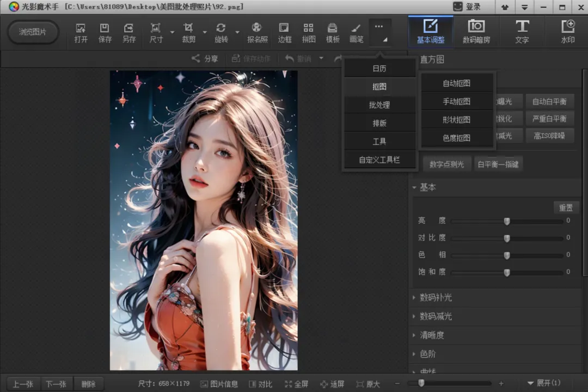
Task: Click the 展开(1) expand dropdown
Action: pyautogui.click(x=544, y=383)
